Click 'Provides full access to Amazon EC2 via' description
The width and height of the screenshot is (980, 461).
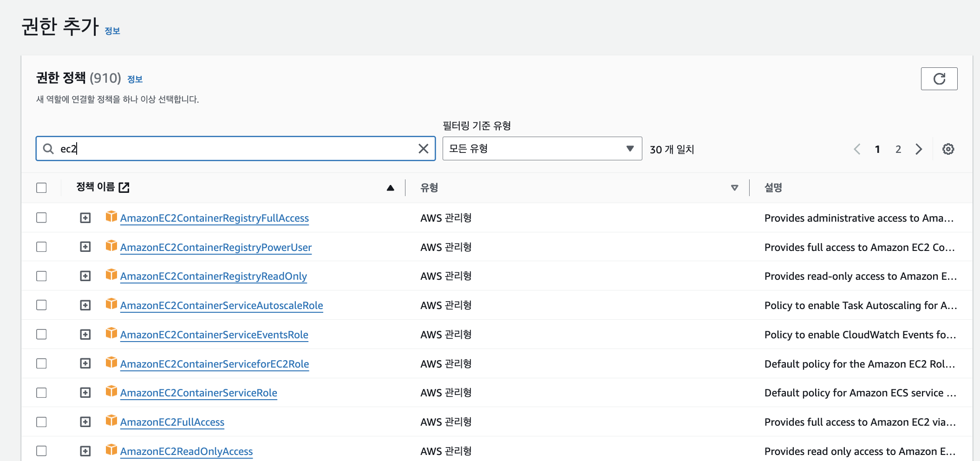(x=860, y=422)
